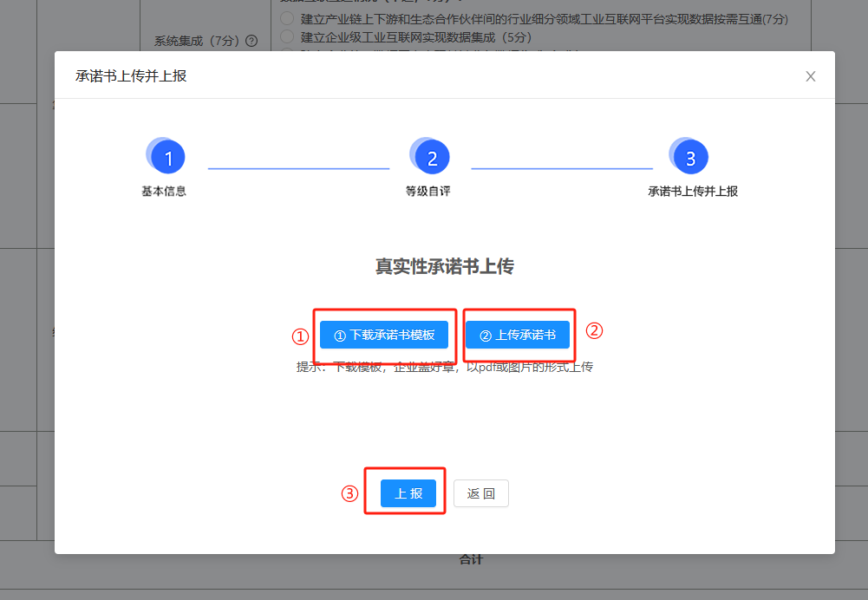
Task: Select the 建立企业级工业互联网实现数据集成 option
Action: [x=287, y=36]
